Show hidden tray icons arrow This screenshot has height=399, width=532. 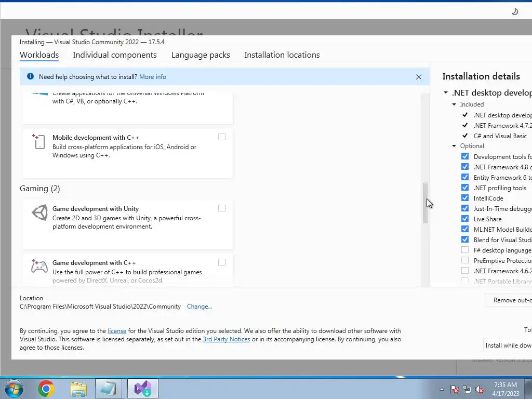442,389
